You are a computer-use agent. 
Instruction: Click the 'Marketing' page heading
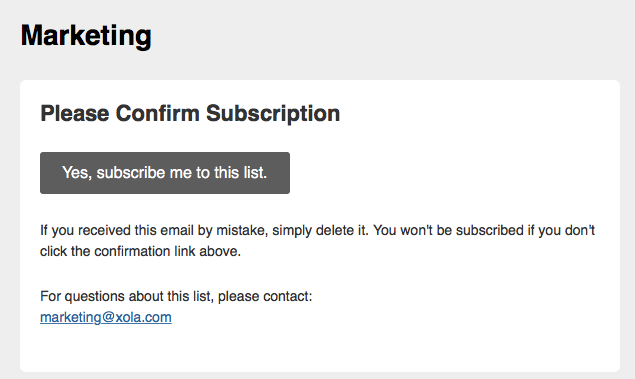(86, 36)
